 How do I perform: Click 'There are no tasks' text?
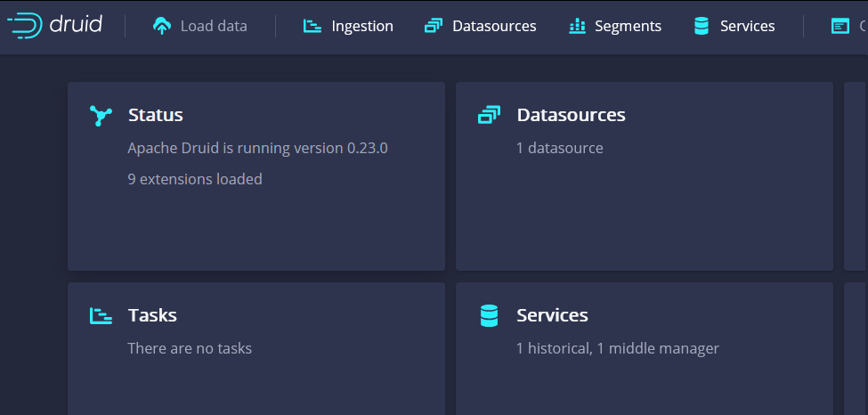pos(190,348)
